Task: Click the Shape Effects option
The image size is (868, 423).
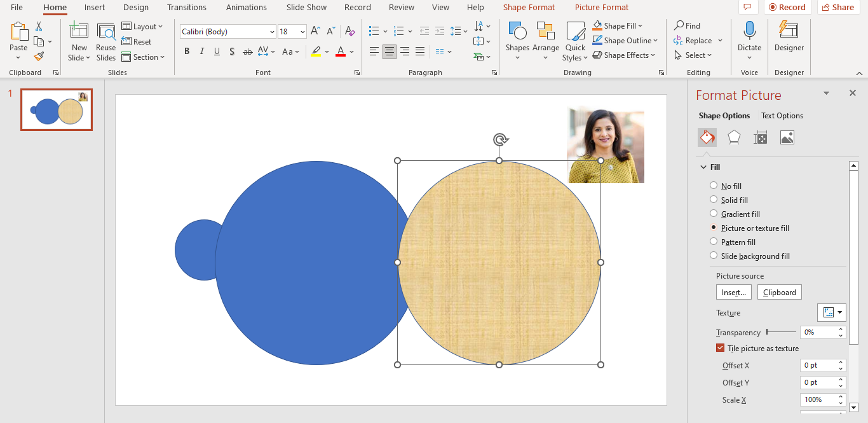Action: (x=625, y=55)
